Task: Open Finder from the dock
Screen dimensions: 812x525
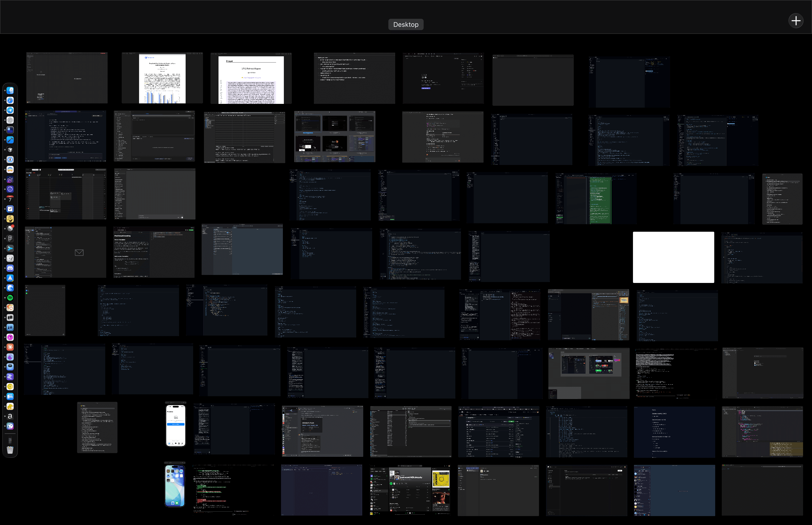Action: (10, 91)
